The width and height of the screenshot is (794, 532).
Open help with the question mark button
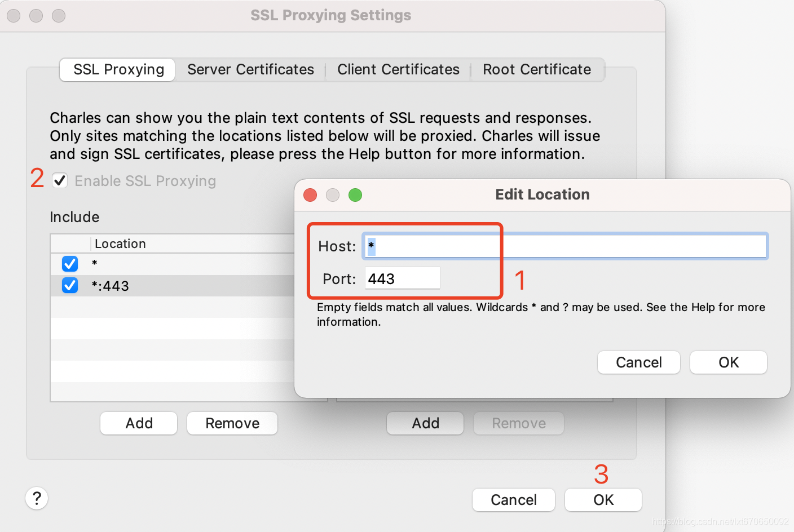tap(37, 498)
